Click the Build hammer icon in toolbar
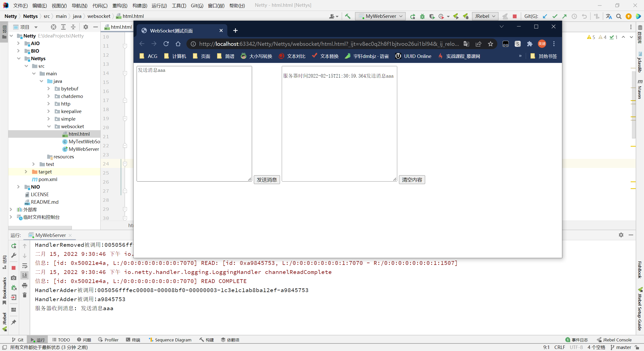This screenshot has height=351, width=644. 348,16
